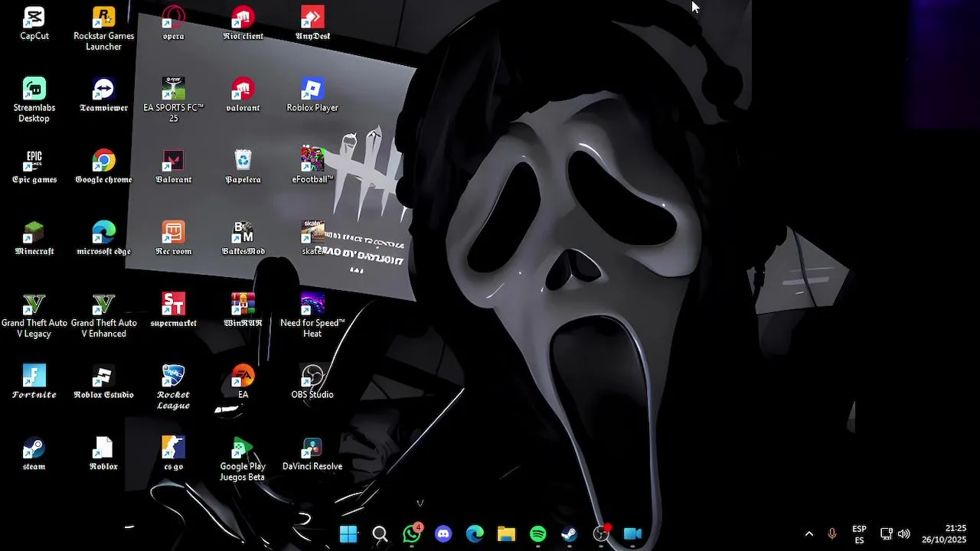The image size is (980, 551).
Task: Open the Papelera recycle bin
Action: click(243, 167)
